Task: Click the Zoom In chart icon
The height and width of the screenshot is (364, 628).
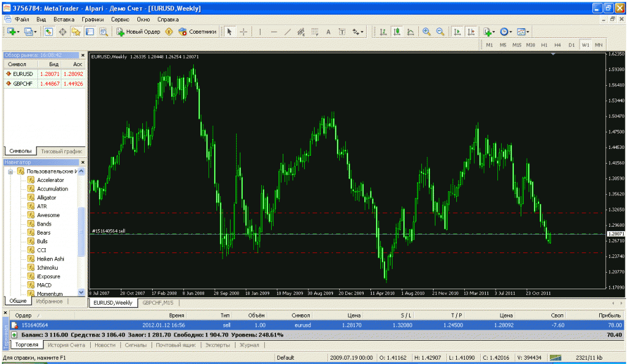Action: (x=426, y=32)
